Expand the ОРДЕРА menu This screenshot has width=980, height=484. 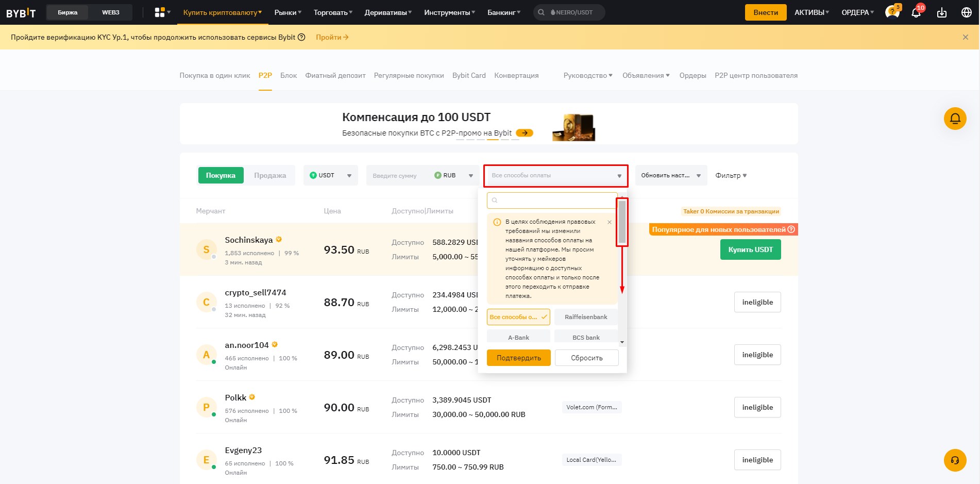(x=858, y=12)
